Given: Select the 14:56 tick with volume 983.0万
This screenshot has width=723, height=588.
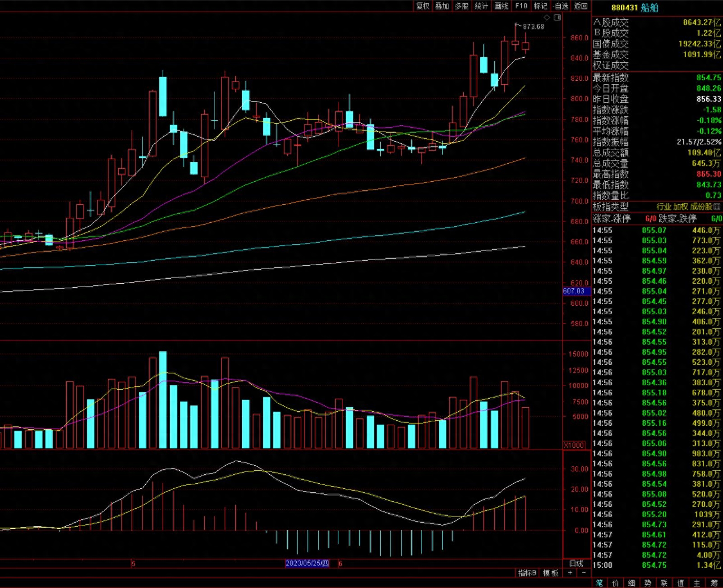Looking at the screenshot, I should [657, 454].
